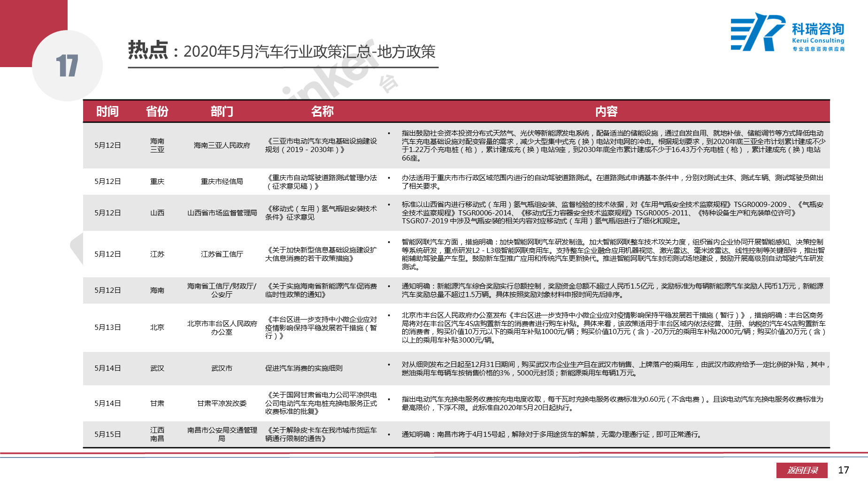This screenshot has width=868, height=488.
Task: Click the footer page number 17
Action: coord(844,470)
